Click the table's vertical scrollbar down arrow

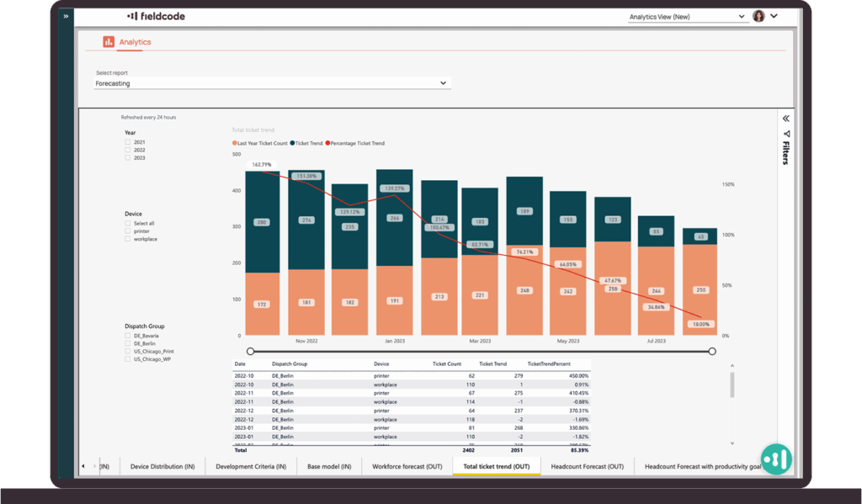(732, 443)
